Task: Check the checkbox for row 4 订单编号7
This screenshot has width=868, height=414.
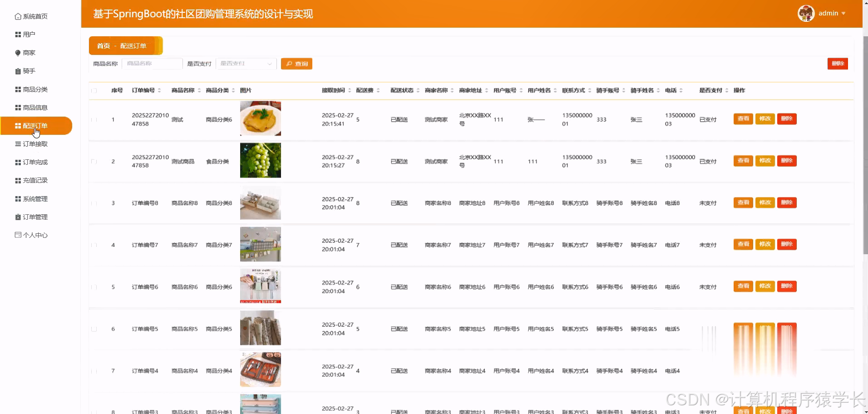Action: [x=94, y=245]
